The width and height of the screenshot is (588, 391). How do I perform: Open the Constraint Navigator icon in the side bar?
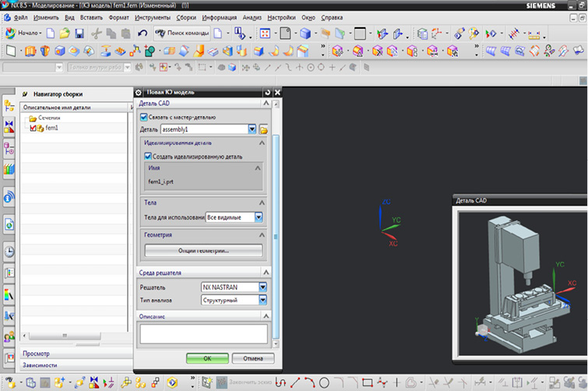(9, 127)
